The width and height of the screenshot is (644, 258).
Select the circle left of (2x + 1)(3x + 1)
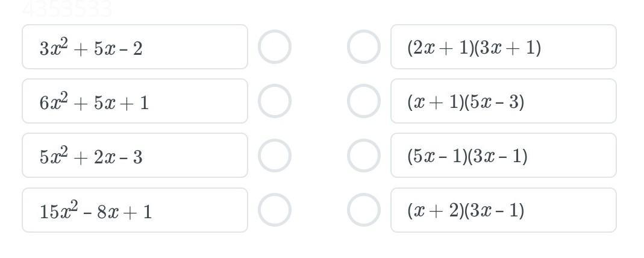[x=364, y=47]
